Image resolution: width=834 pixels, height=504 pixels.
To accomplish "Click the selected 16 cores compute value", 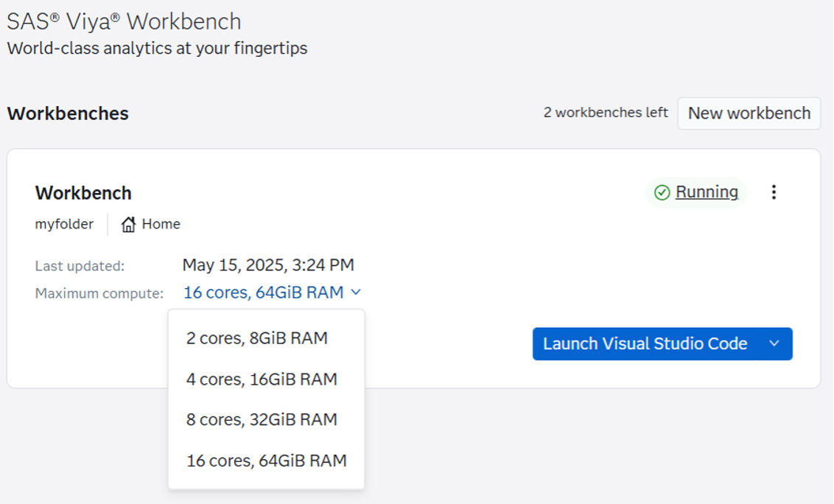I will coord(263,293).
